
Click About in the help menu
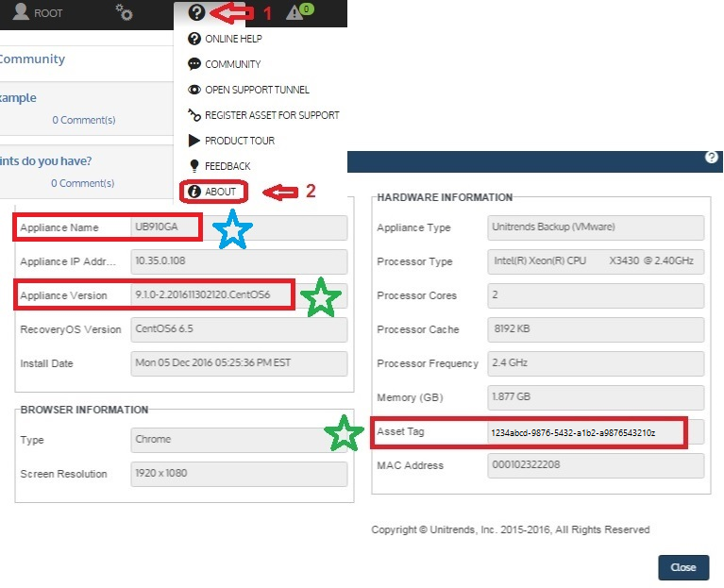click(220, 192)
